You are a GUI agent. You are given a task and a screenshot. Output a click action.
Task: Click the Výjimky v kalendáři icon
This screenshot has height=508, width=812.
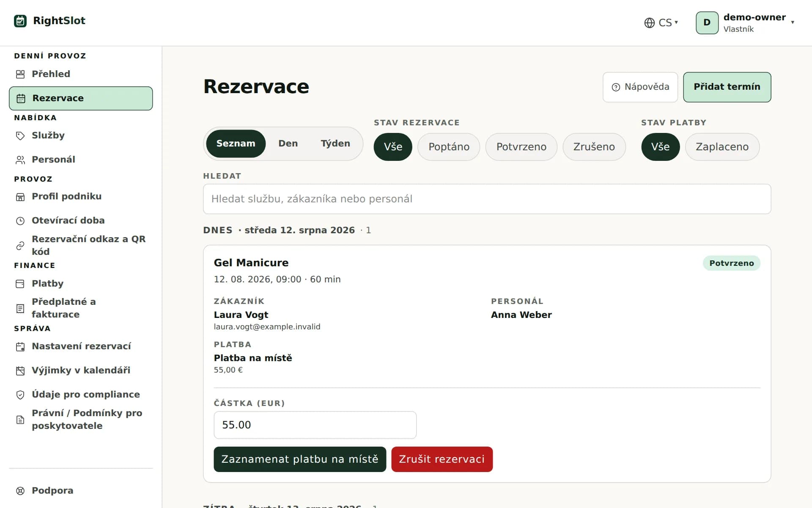(20, 371)
